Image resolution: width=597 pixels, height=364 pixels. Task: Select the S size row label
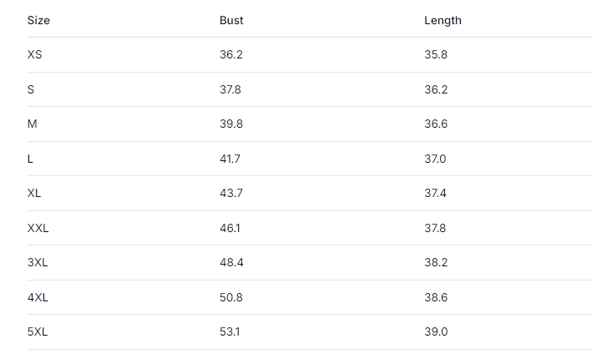point(31,89)
